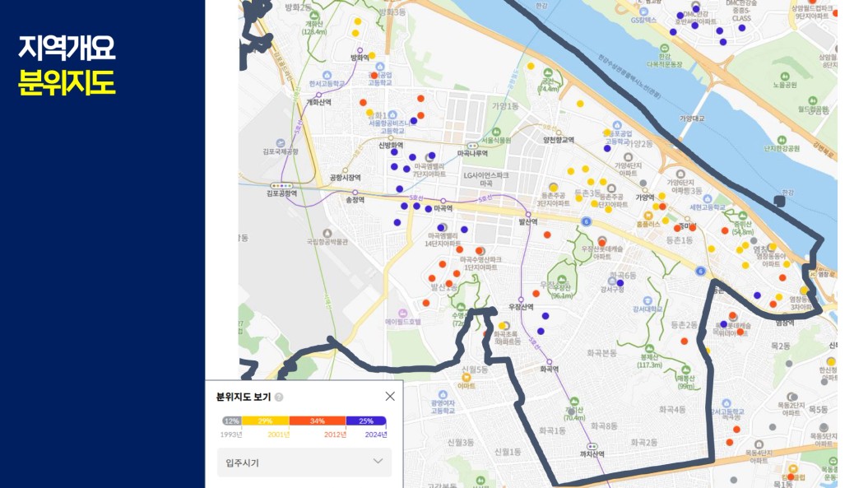Click the 매봉산 mountain icon
Viewport: 868px width, 488px height.
click(685, 370)
